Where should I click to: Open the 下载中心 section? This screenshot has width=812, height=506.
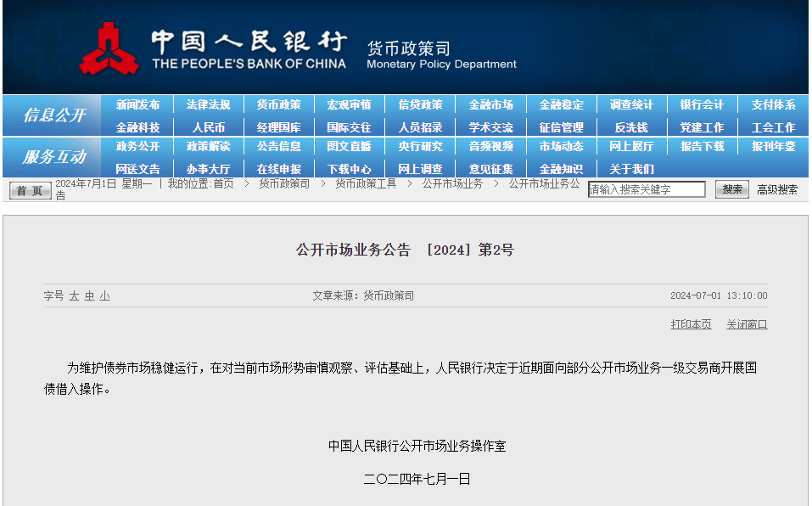[349, 169]
